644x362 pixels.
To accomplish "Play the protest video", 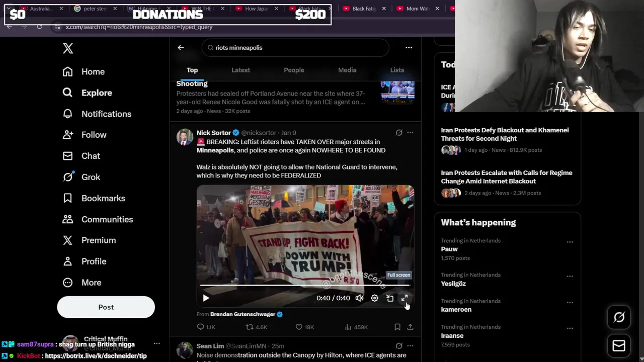I will click(206, 298).
